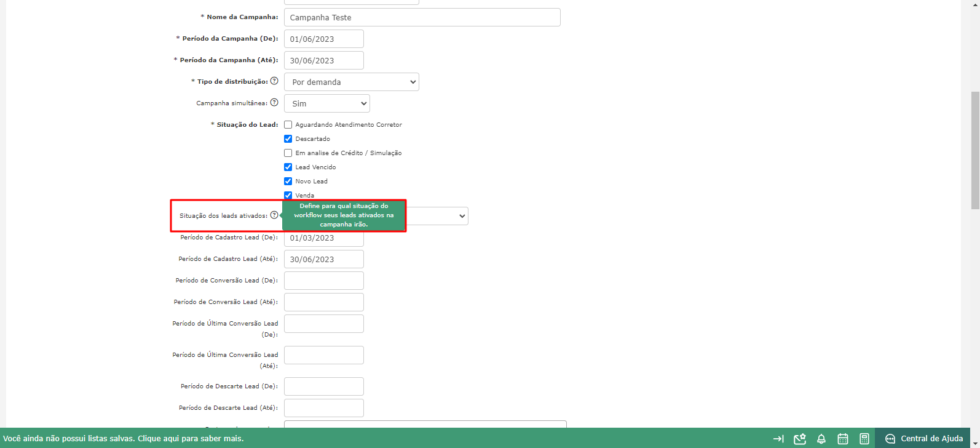Click help icon next to Campanha simultânea

pos(274,102)
